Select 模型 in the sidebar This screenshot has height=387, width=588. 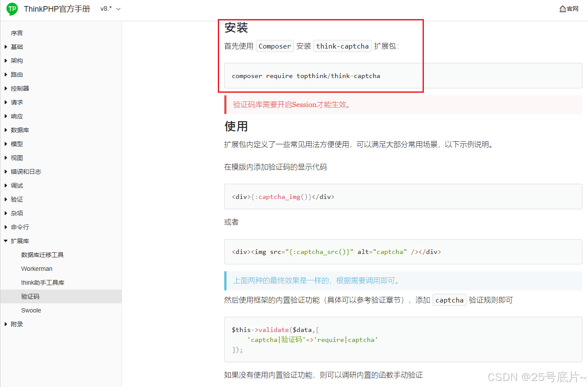[17, 144]
